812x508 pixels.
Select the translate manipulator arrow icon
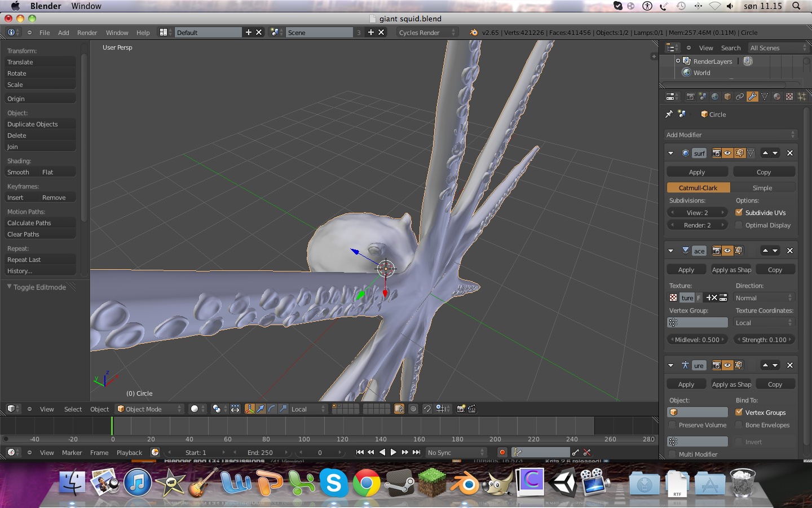[261, 409]
